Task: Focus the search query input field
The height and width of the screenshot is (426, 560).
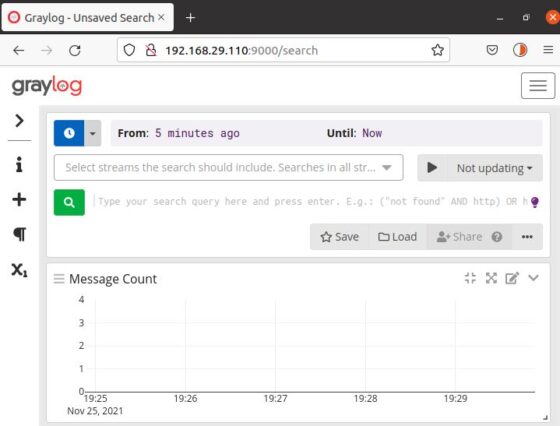Action: (311, 202)
